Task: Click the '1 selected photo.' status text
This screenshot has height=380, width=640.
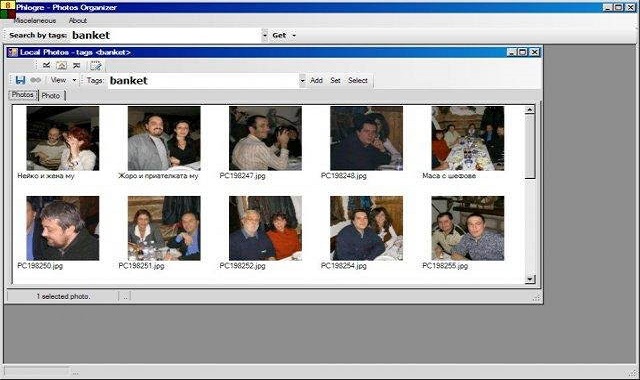Action: 63,296
